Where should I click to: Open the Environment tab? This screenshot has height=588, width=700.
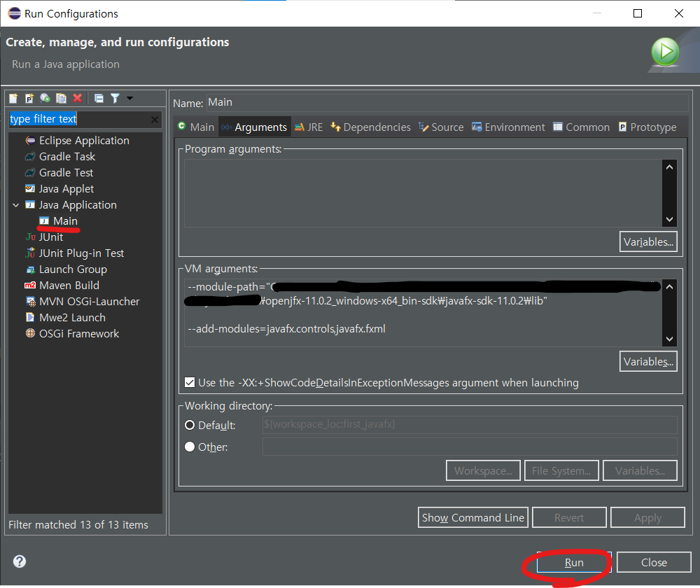(508, 127)
